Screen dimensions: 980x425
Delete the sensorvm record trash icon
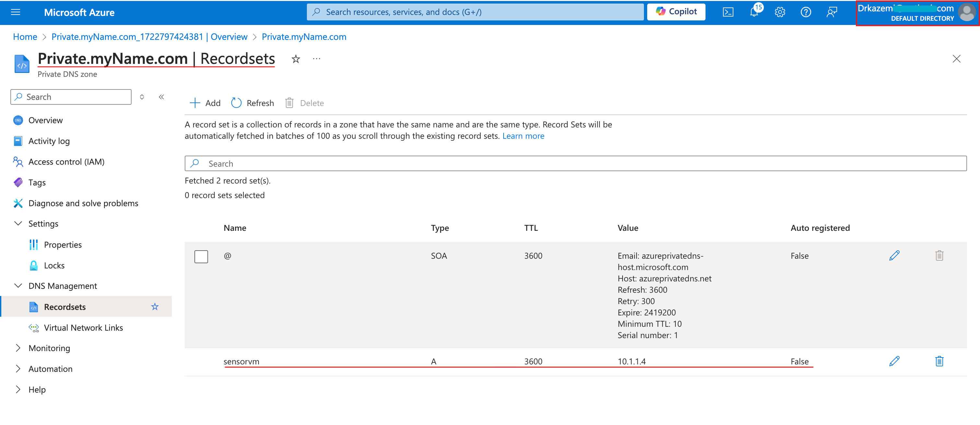(939, 361)
